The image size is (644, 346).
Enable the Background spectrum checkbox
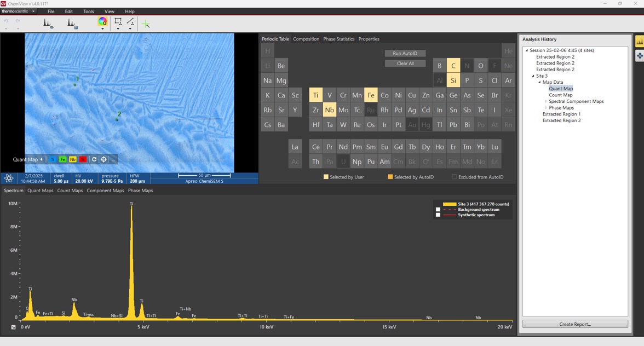[x=438, y=210]
